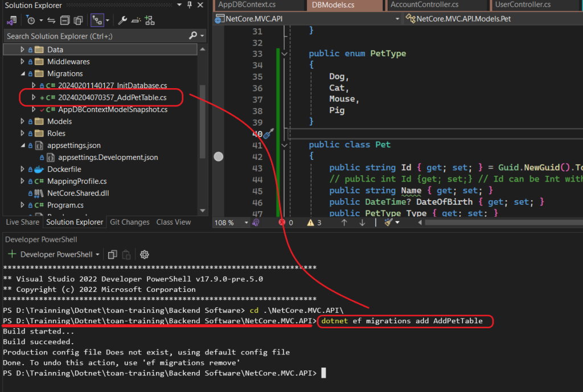Open terminal settings gear icon
This screenshot has width=583, height=392.
144,254
